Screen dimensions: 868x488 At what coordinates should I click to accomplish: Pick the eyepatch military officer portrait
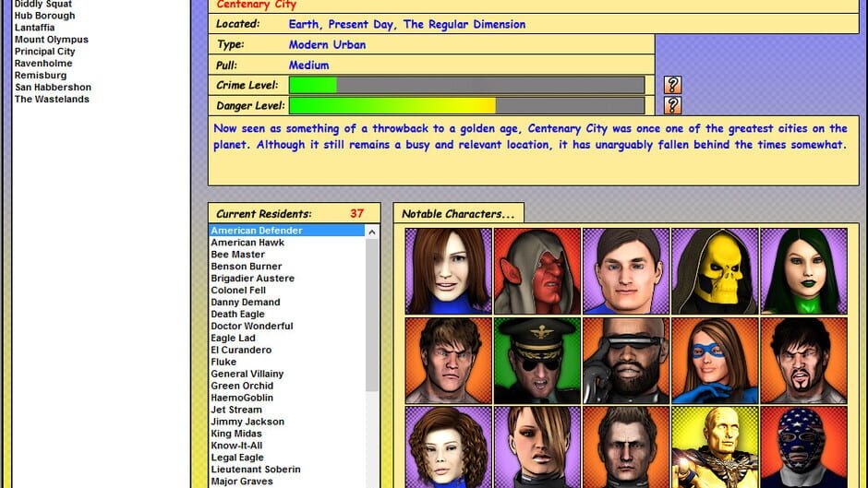tap(537, 361)
